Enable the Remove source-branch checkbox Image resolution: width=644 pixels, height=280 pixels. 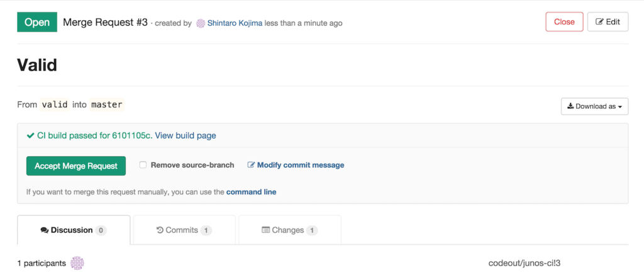(143, 165)
